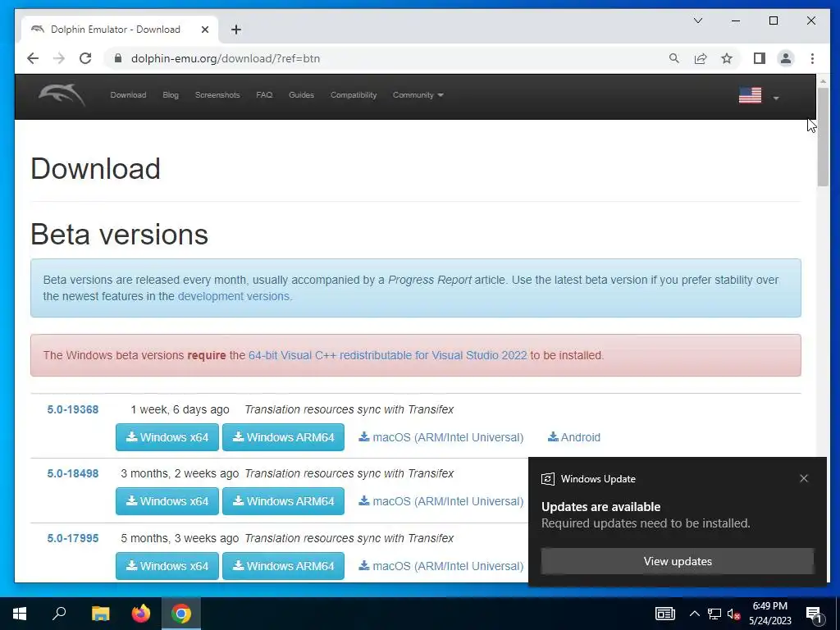
Task: Open a new browser tab
Action: pyautogui.click(x=236, y=30)
